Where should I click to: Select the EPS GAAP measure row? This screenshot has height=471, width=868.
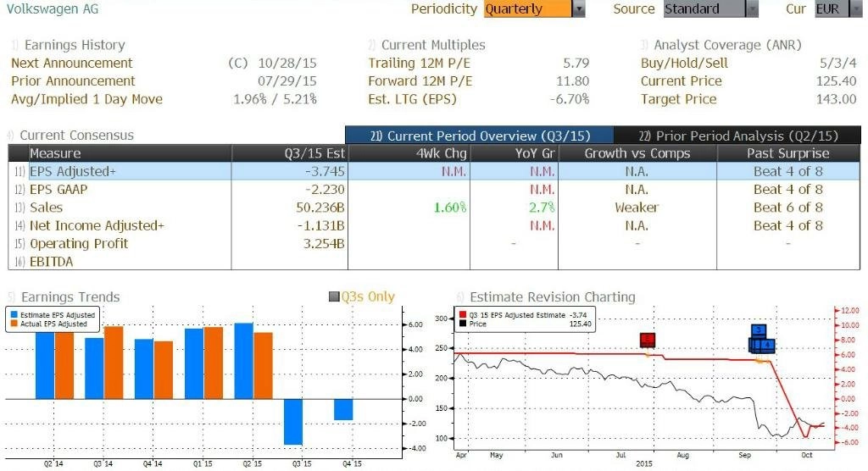click(434, 189)
